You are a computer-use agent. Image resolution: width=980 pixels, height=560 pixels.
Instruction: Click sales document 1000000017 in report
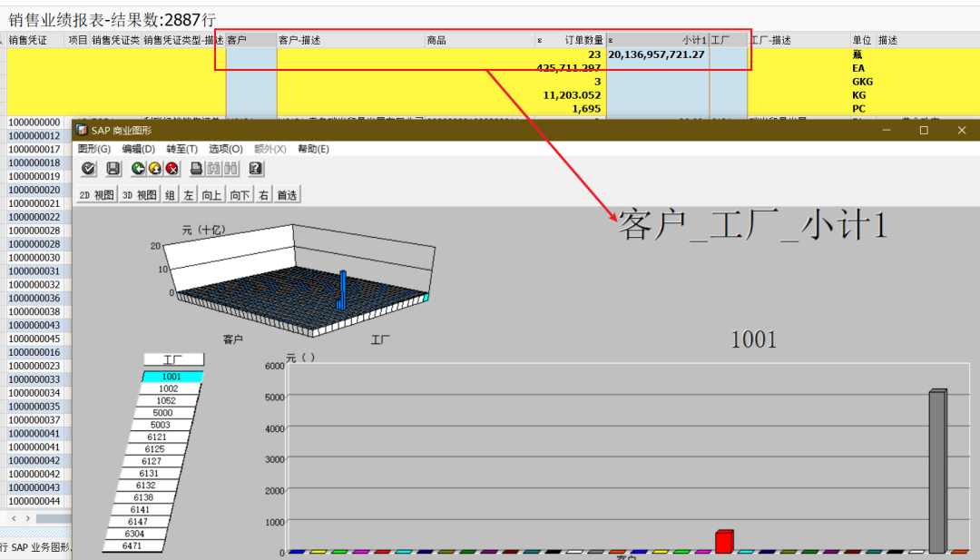pyautogui.click(x=34, y=150)
